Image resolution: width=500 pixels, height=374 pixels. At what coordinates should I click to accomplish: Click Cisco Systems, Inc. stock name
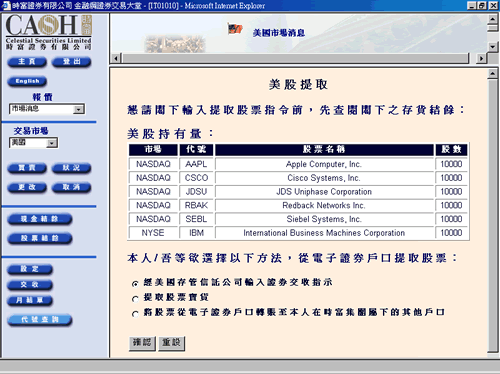click(x=324, y=178)
